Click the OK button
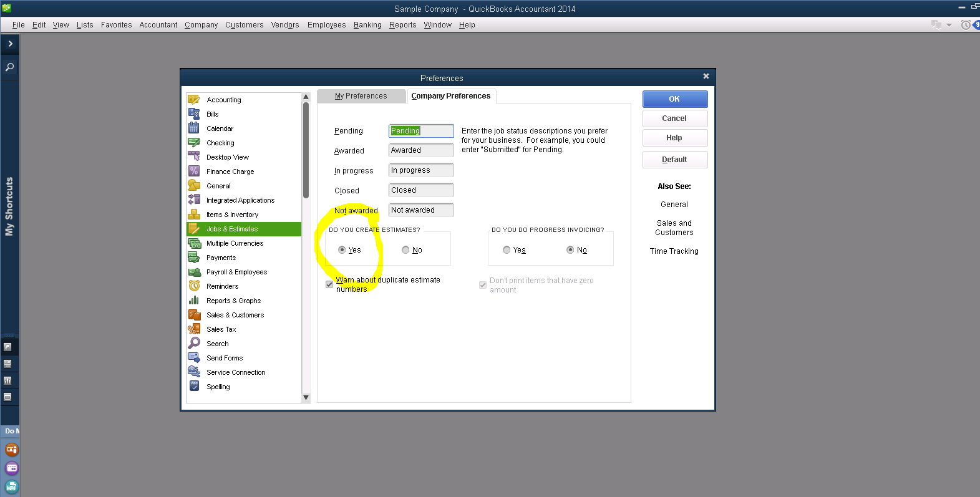980x497 pixels. click(675, 99)
